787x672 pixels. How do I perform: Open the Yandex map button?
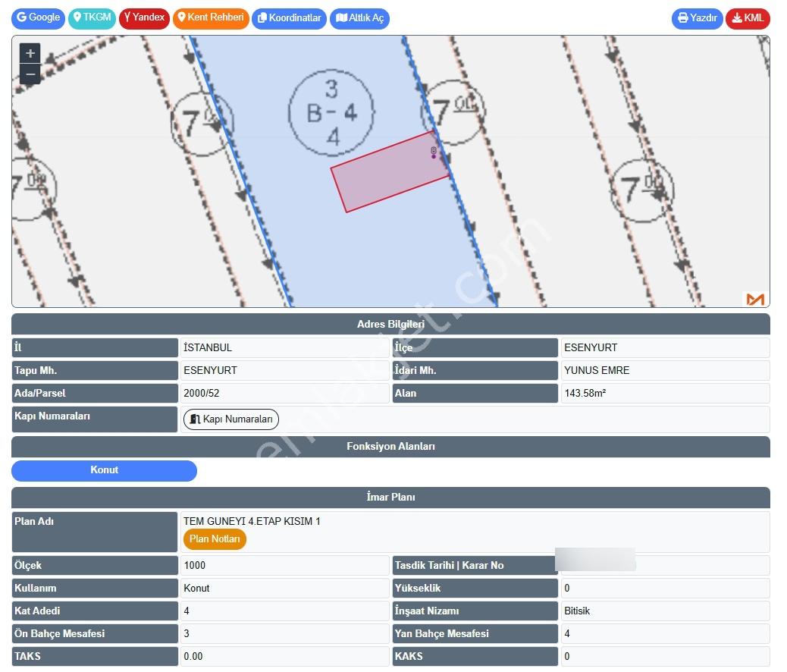click(144, 19)
